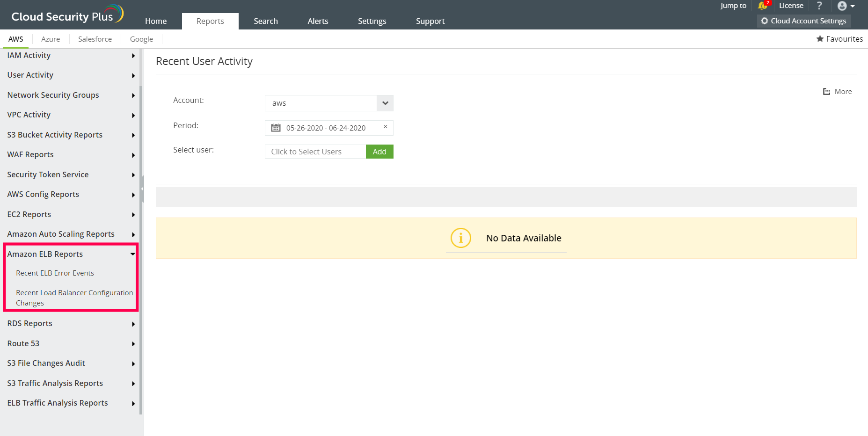Open the Account dropdown showing aws
The height and width of the screenshot is (436, 868).
click(385, 103)
